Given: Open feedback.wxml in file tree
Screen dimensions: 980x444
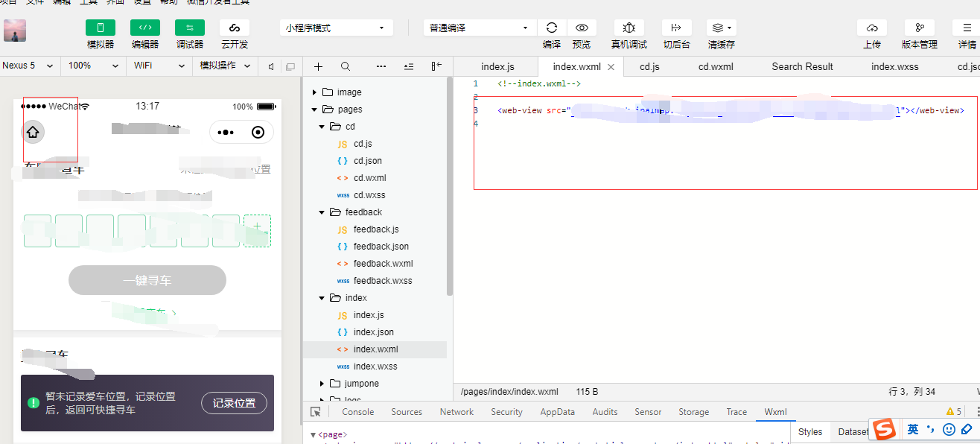Looking at the screenshot, I should [383, 264].
